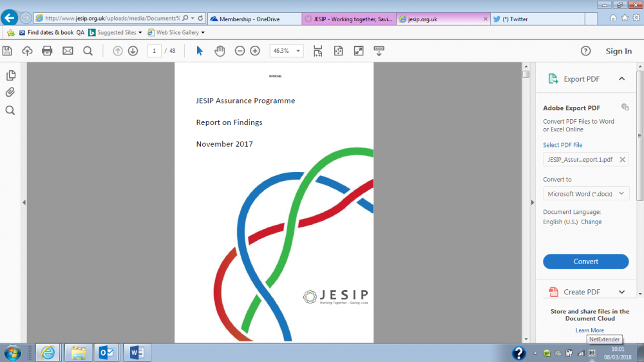This screenshot has width=644, height=362.
Task: Add to favorites bar star icon
Action: click(x=11, y=32)
